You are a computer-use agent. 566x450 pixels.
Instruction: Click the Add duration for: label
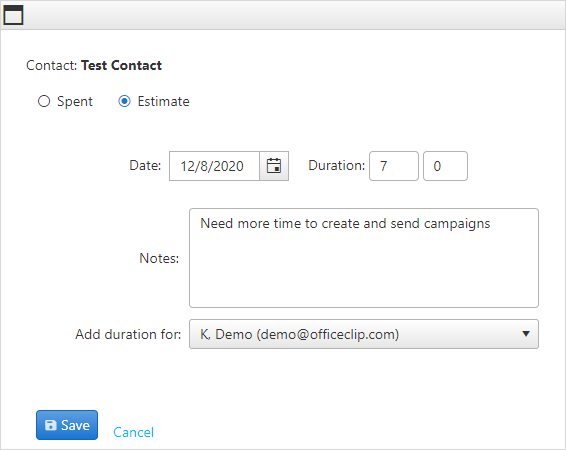[128, 335]
